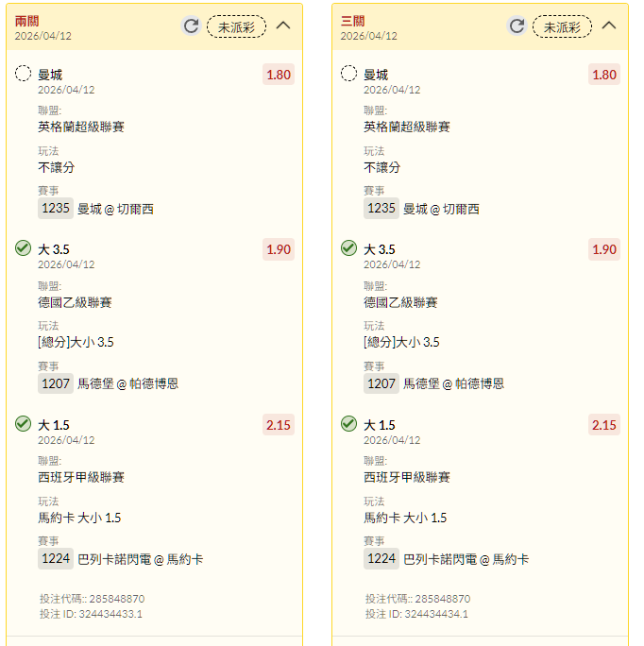Click pending circle icon beside 曼城 in 兩關
The image size is (644, 646).
coord(24,74)
